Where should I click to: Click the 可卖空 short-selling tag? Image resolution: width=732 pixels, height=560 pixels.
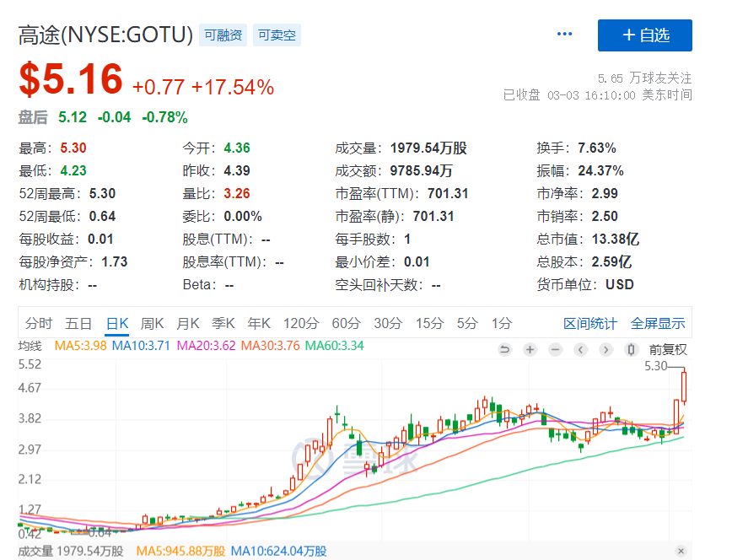[276, 35]
